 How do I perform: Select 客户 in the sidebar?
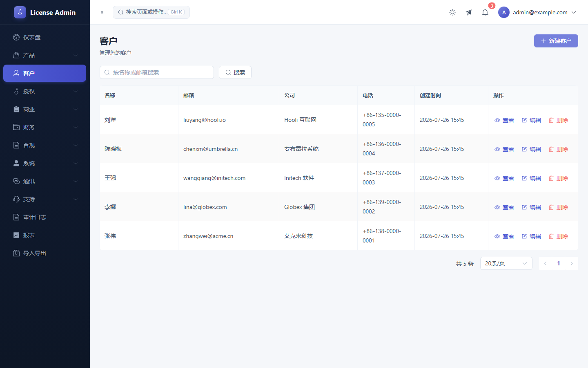[x=45, y=73]
